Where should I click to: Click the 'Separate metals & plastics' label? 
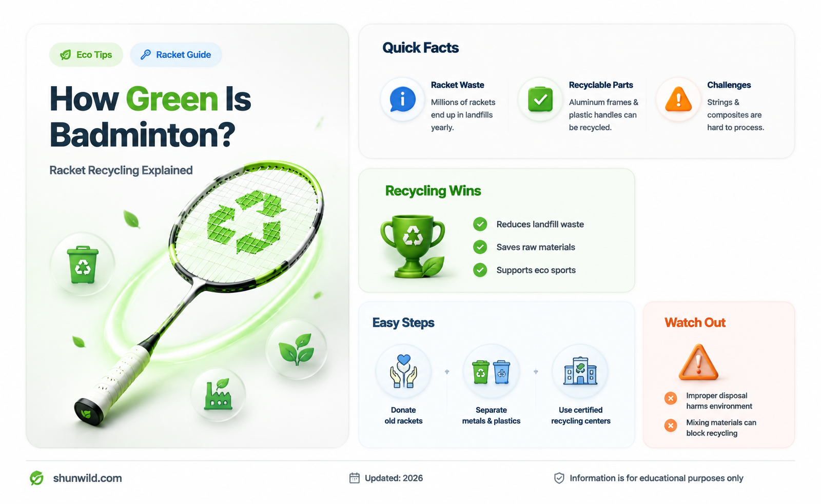491,415
